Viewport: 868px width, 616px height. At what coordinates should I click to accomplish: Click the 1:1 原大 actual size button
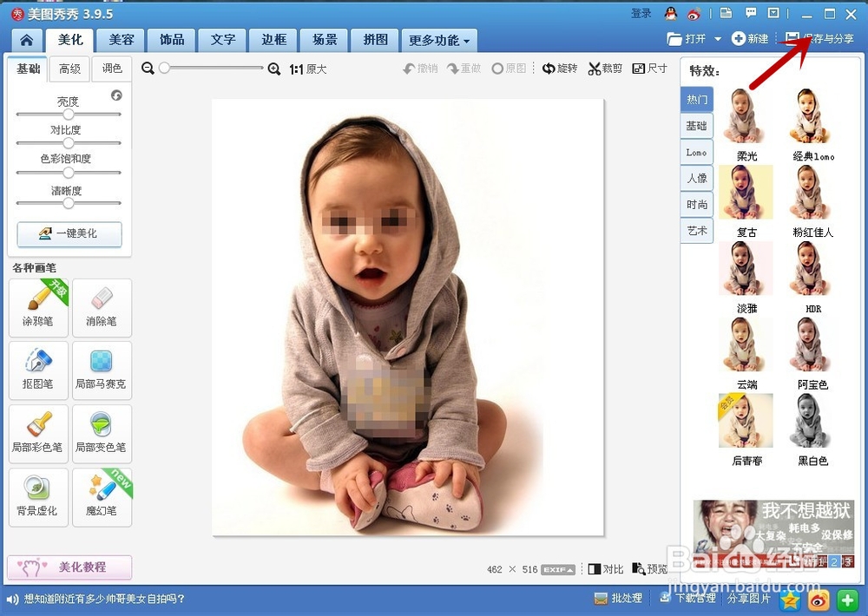(308, 69)
